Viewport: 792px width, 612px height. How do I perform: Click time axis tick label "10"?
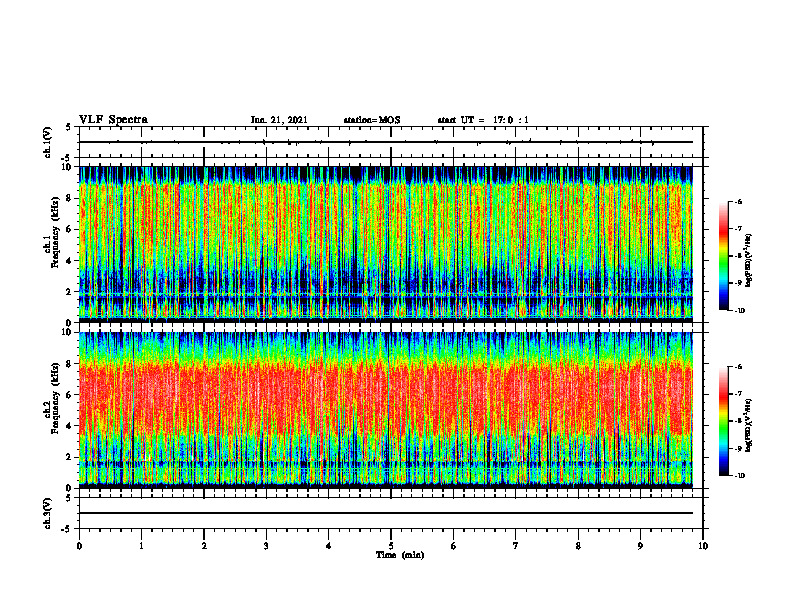[703, 546]
